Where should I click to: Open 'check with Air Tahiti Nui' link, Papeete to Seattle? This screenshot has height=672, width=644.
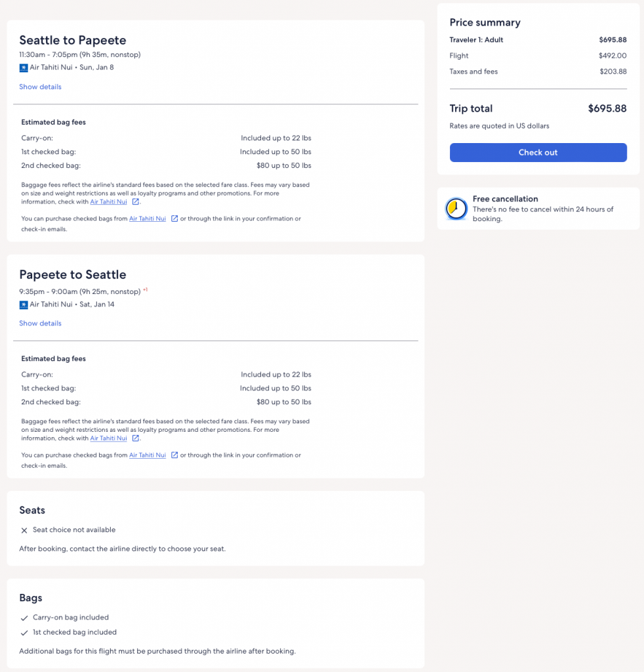coord(108,438)
